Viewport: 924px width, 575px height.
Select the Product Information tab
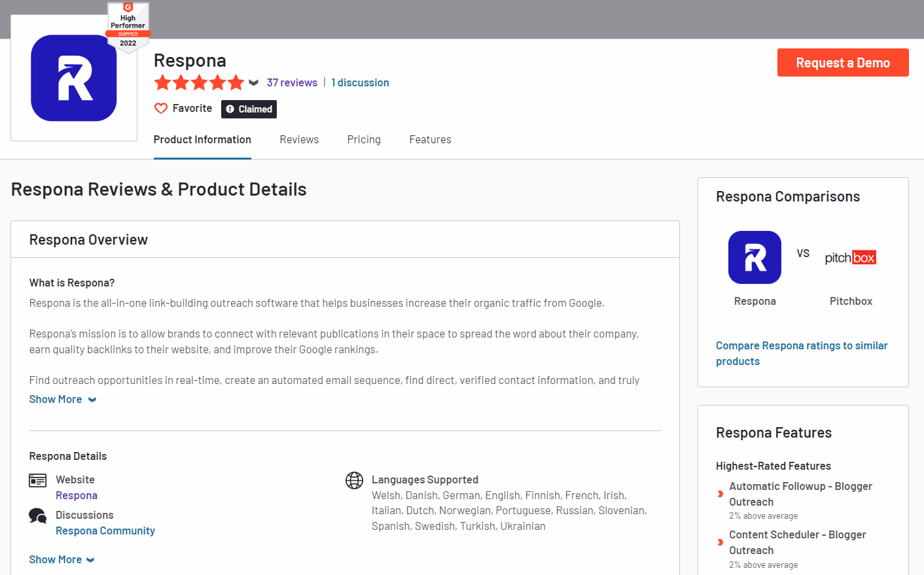point(202,140)
